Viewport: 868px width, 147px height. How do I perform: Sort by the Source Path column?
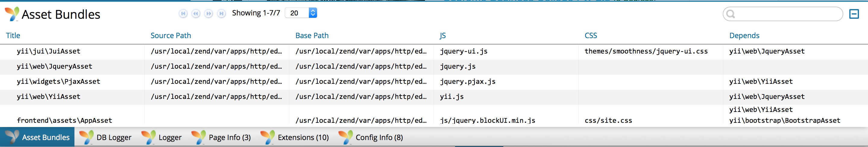(171, 35)
